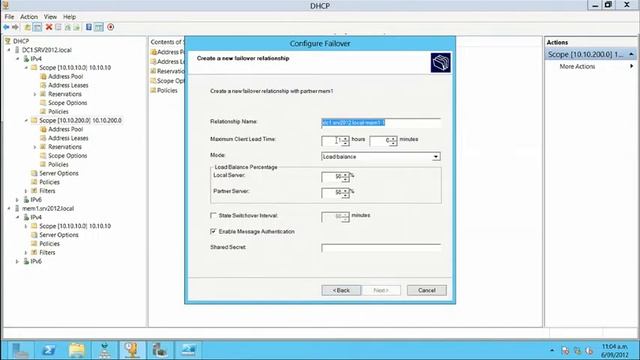This screenshot has height=360, width=640.
Task: Collapse Scope [10.10.200.0] Actions section header
Action: coord(631,54)
